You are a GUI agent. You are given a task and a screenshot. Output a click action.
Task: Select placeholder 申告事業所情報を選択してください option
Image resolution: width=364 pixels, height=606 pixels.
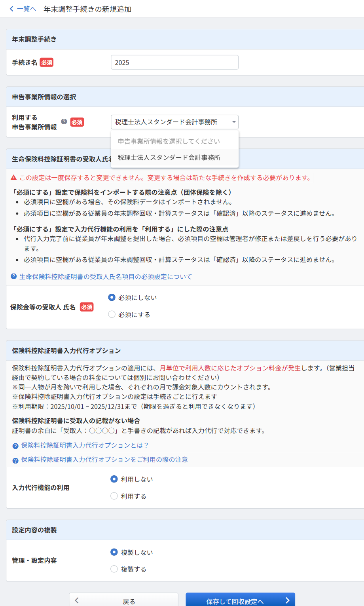point(169,141)
